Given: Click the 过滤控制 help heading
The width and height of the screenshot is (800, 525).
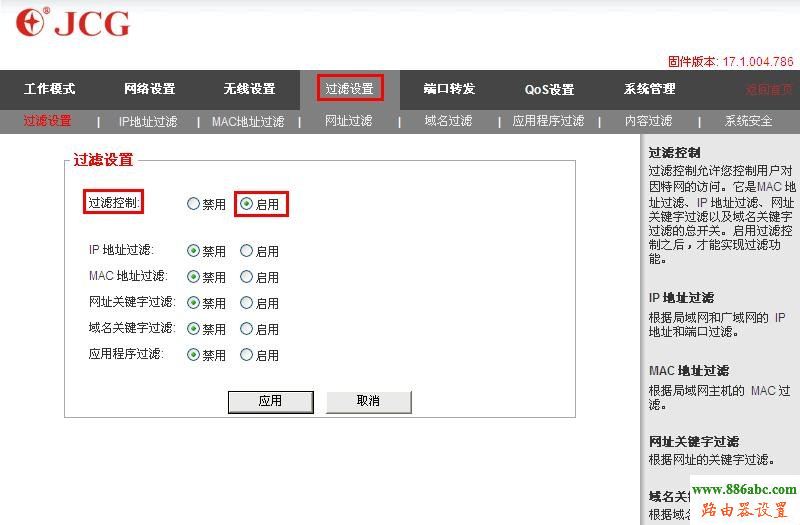Looking at the screenshot, I should click(x=674, y=153).
